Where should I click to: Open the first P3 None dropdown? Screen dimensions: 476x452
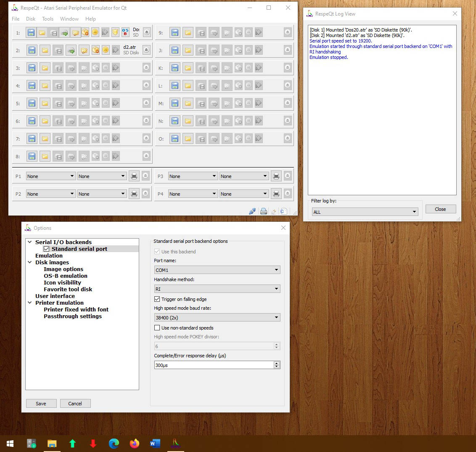tap(193, 176)
